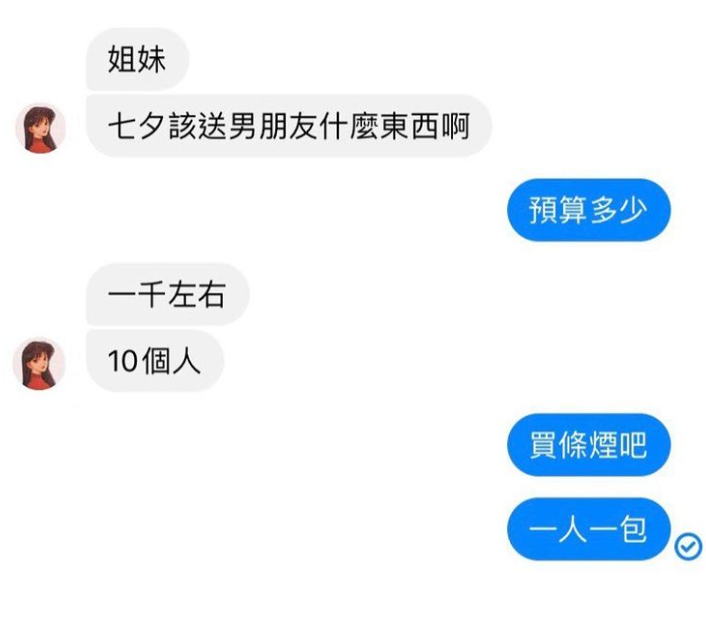Tap the blue 預算多少 message bubble
This screenshot has height=617, width=706.
tap(589, 210)
